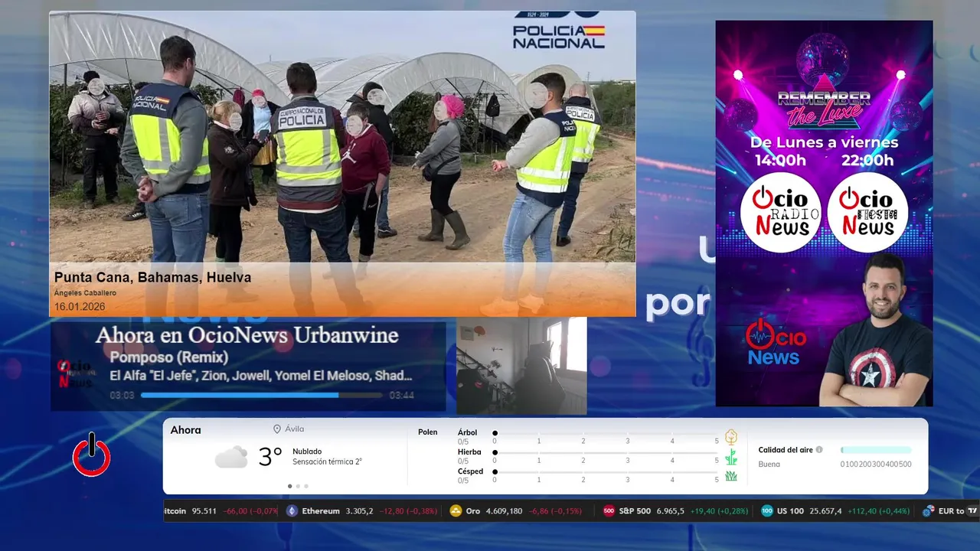
Task: Click the headline "Punta Cana, Bahamas, Huelva"
Action: (152, 278)
